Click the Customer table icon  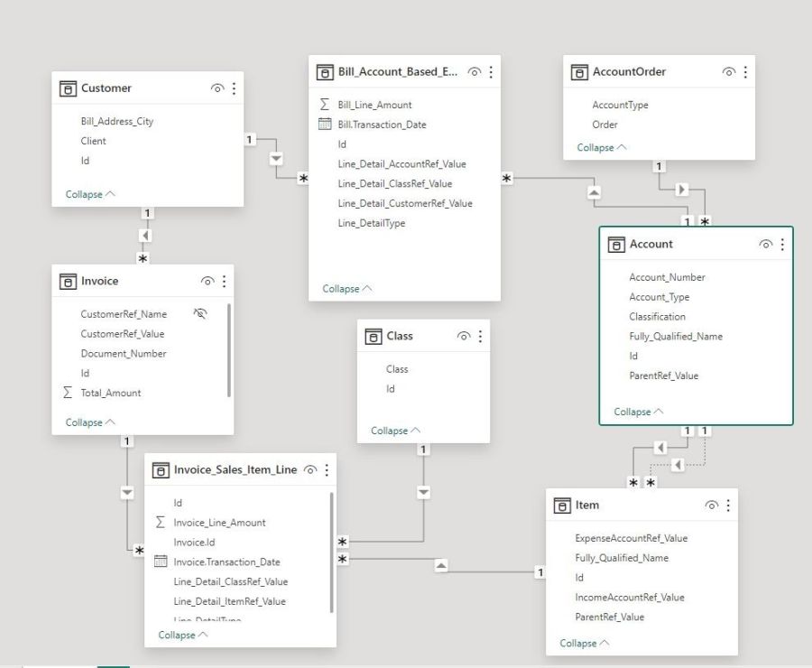(68, 88)
